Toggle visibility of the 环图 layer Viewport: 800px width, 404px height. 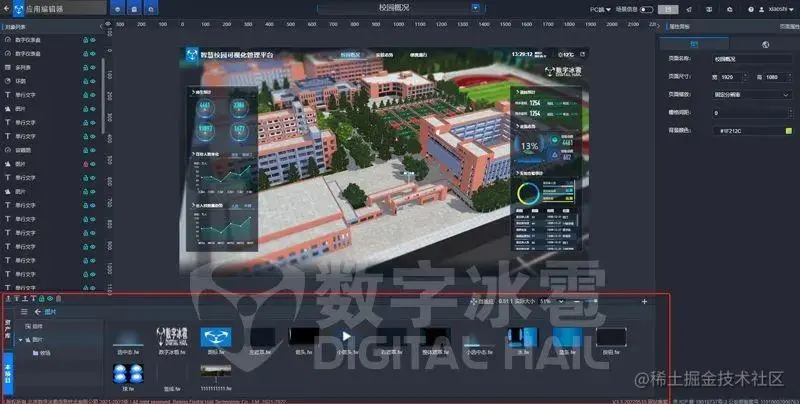pyautogui.click(x=93, y=81)
